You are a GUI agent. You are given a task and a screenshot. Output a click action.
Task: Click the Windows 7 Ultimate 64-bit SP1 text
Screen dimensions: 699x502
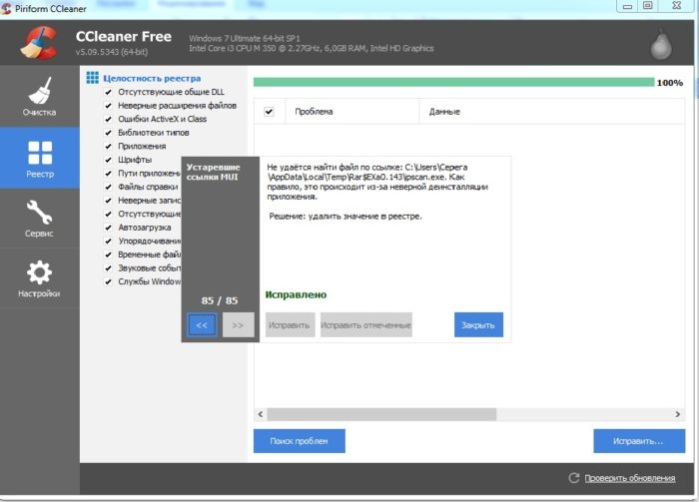click(x=245, y=38)
